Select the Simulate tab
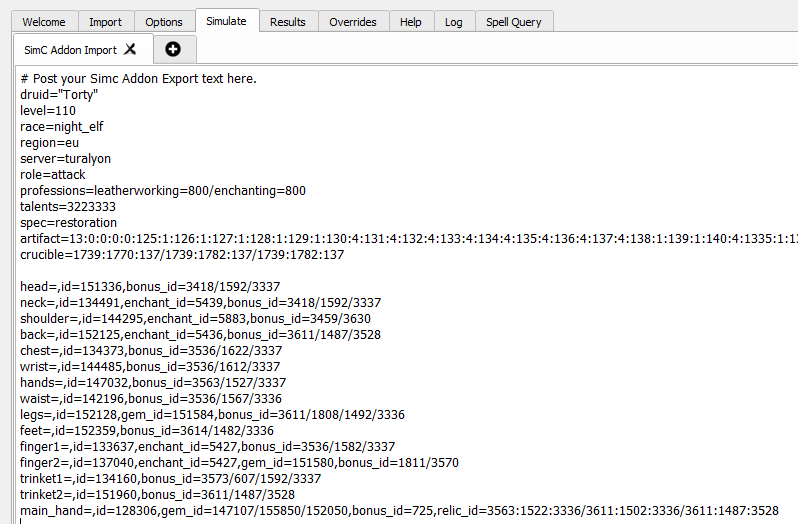The height and width of the screenshot is (524, 798). pos(226,21)
